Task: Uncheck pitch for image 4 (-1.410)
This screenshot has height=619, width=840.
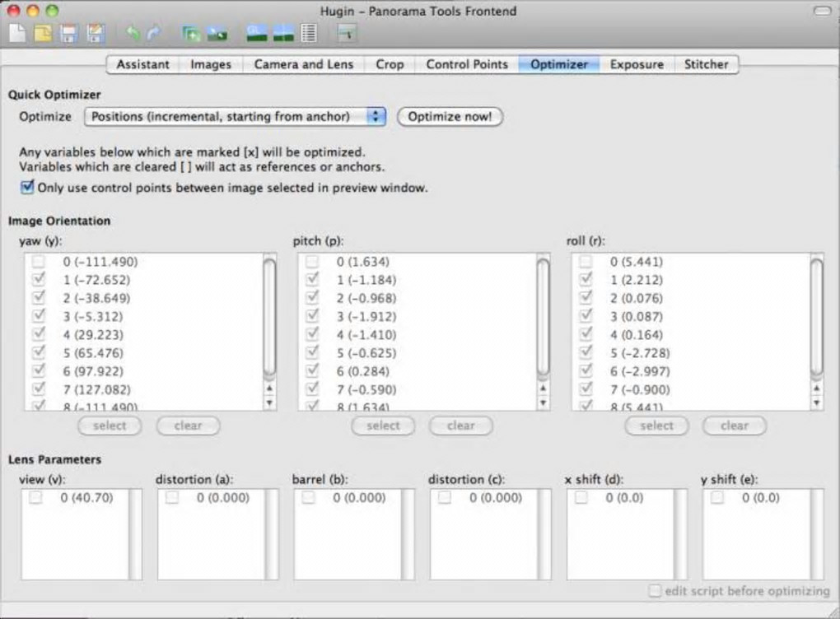Action: pyautogui.click(x=312, y=334)
